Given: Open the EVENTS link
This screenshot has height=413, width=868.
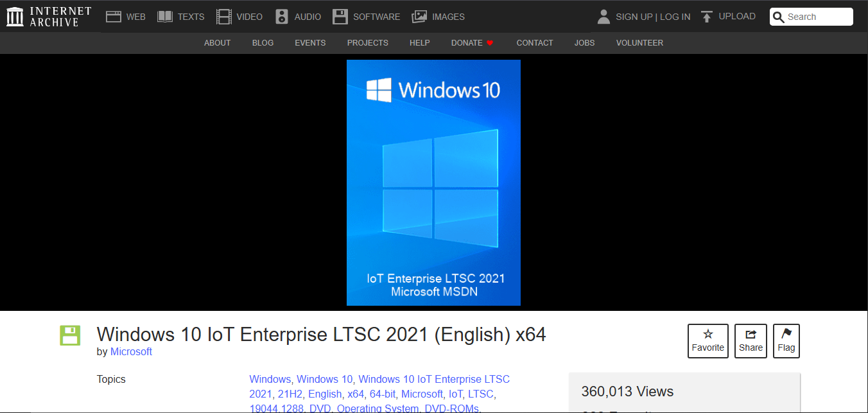Looking at the screenshot, I should (x=310, y=43).
